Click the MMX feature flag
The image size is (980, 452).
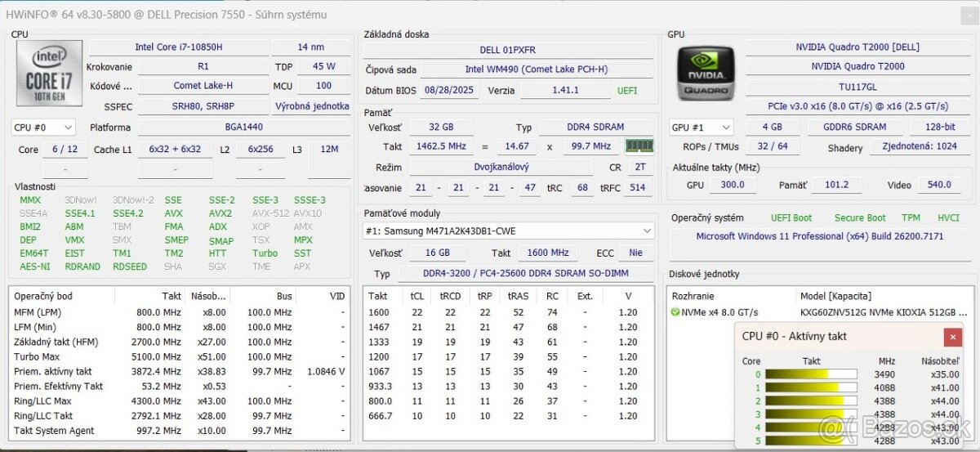(x=30, y=200)
